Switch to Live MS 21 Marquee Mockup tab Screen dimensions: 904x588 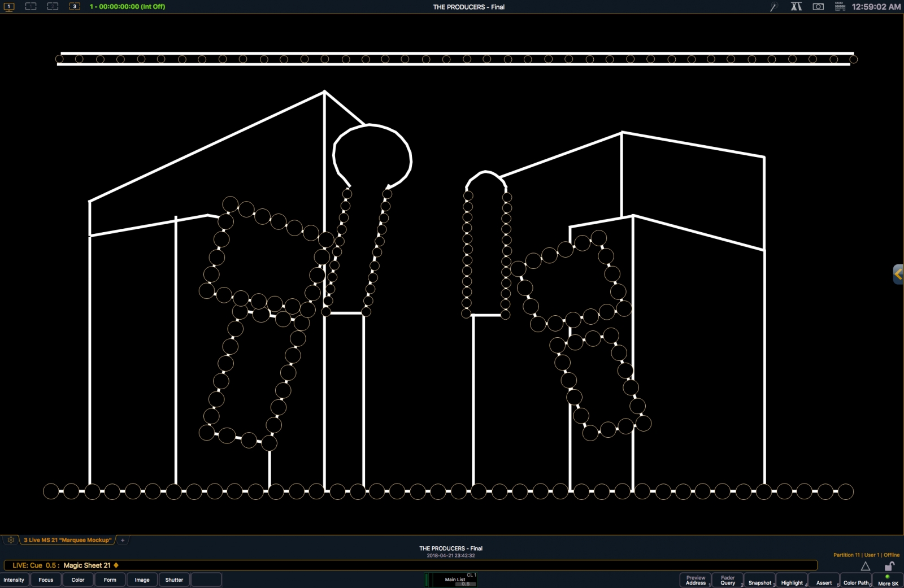pos(67,540)
